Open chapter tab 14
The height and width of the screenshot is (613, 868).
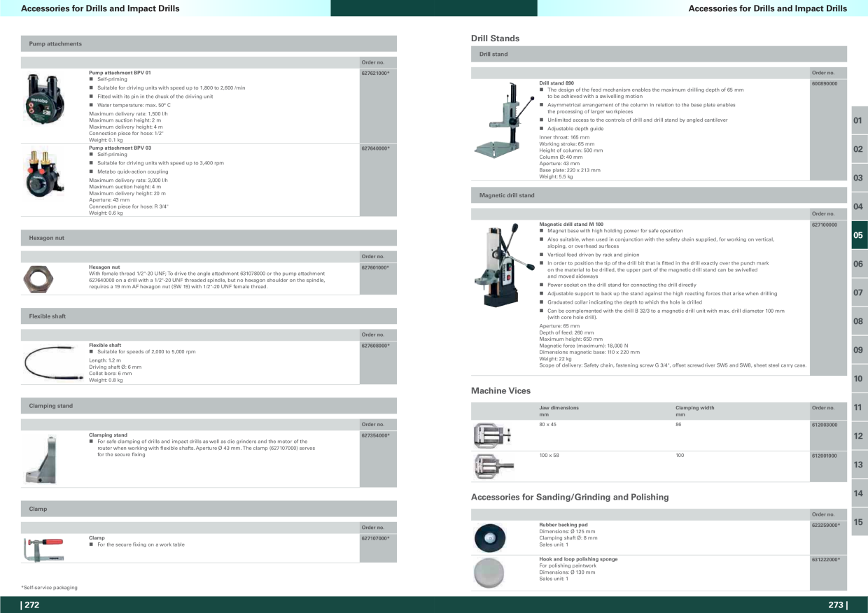(859, 493)
